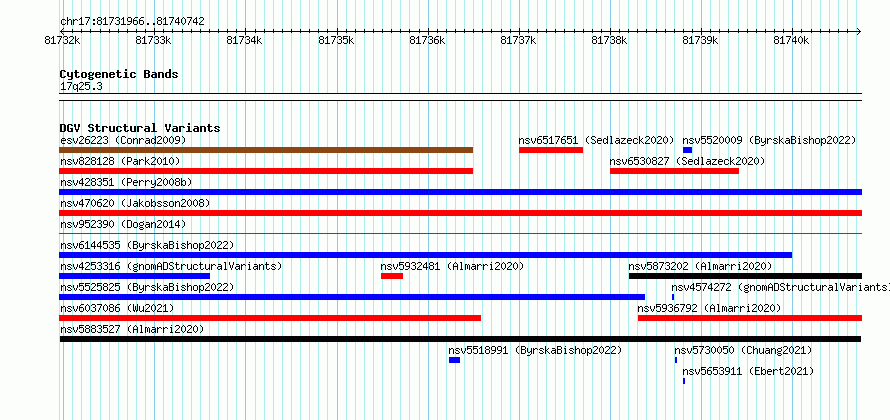Screen dimensions: 890x420
Task: Open nsv5873202 (Almarri2020) label
Action: [x=700, y=266]
